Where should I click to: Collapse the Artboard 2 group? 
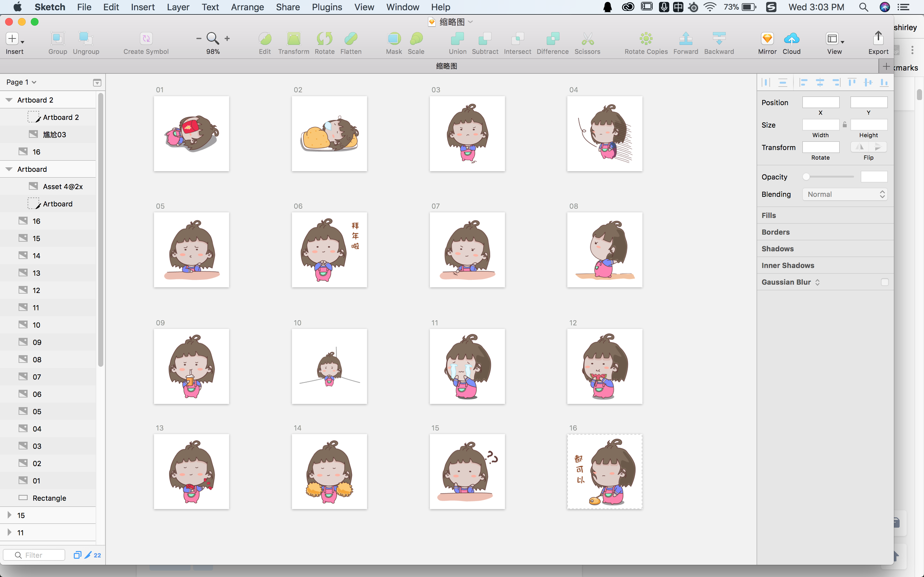(x=9, y=100)
